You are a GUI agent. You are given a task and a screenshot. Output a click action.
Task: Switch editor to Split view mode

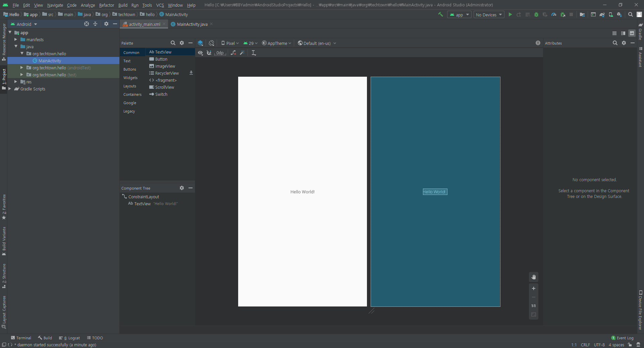(x=623, y=33)
